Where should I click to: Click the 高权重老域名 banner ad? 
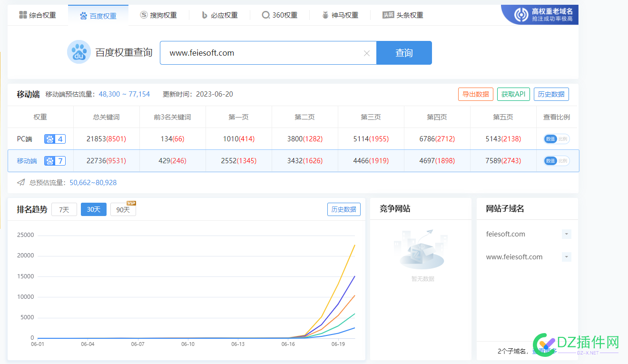click(x=540, y=14)
